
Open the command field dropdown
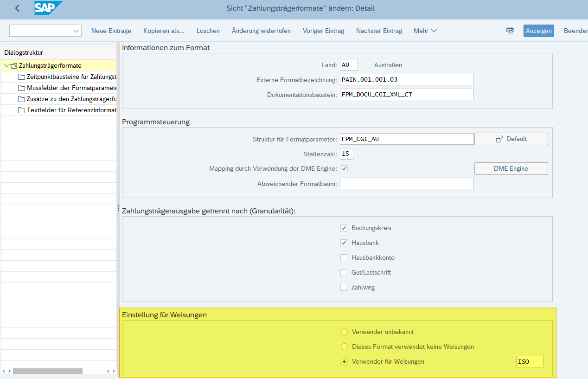(76, 31)
